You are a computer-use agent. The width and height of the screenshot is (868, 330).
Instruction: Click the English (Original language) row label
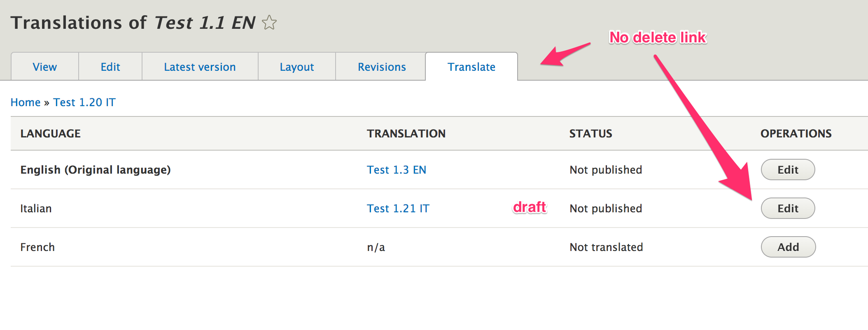pos(96,170)
